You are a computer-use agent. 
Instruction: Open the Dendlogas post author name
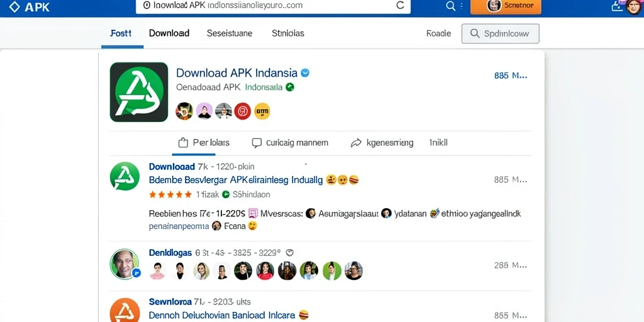pos(170,253)
